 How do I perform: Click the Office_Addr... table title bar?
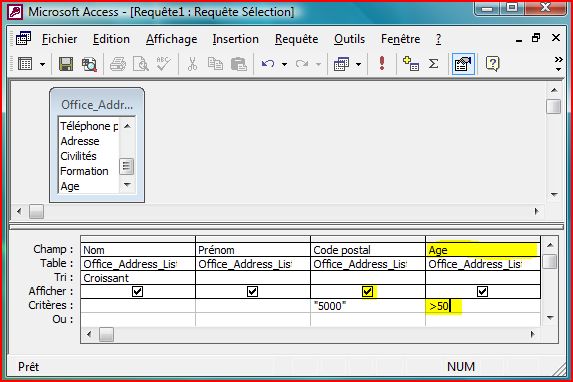click(97, 105)
